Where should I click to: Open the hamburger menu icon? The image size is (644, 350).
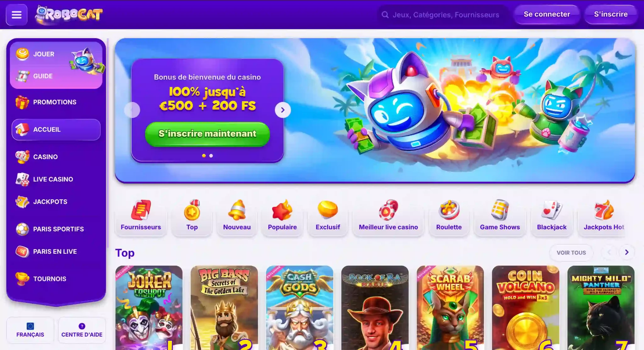16,14
